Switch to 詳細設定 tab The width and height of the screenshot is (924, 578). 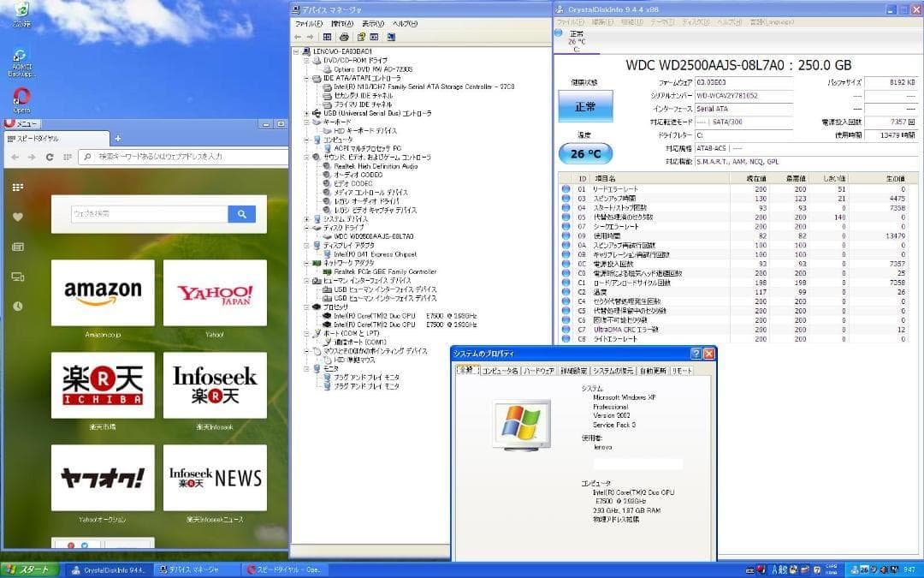pyautogui.click(x=574, y=371)
